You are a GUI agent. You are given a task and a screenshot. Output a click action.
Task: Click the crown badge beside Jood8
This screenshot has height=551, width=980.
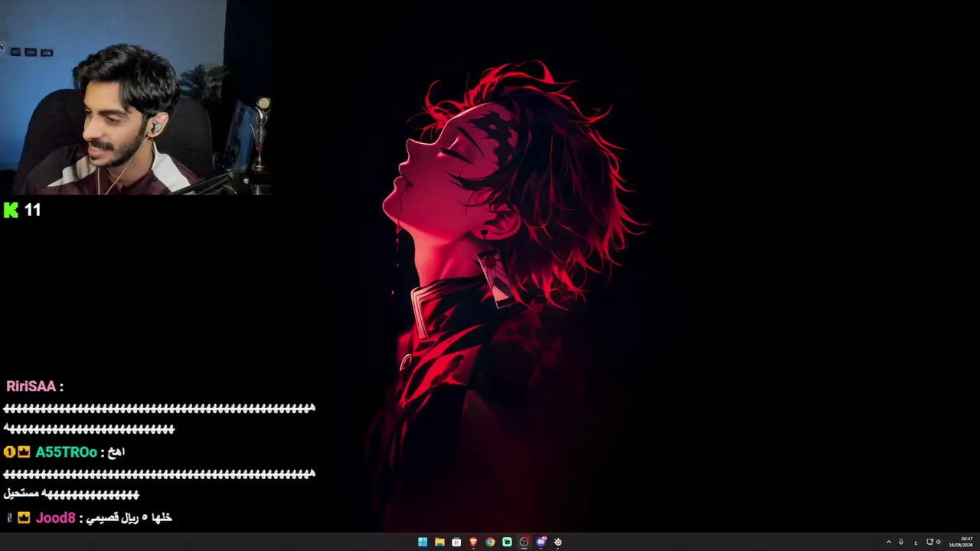(24, 518)
